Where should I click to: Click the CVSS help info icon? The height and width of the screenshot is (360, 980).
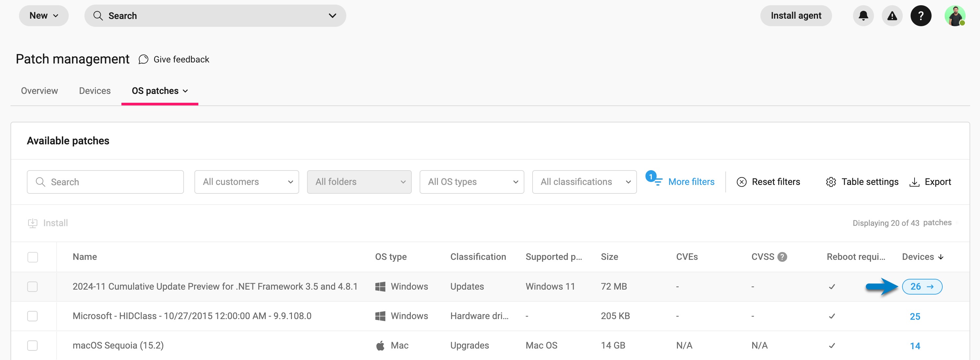pos(782,257)
